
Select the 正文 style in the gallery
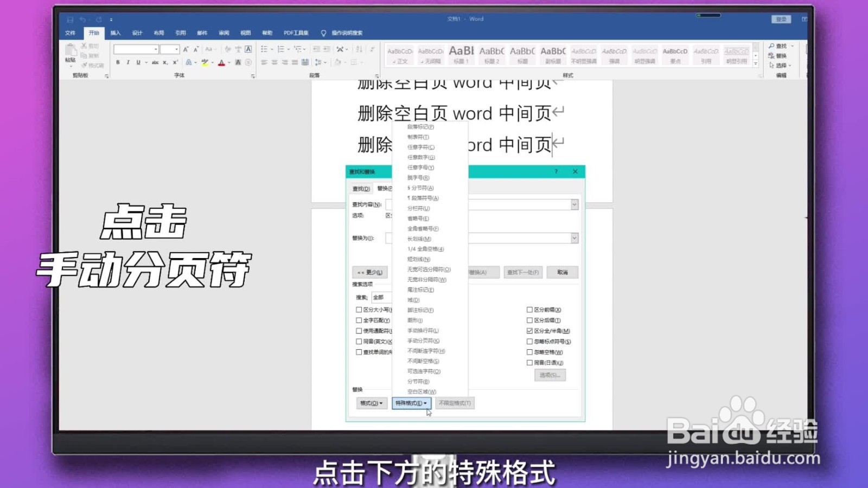[x=400, y=54]
